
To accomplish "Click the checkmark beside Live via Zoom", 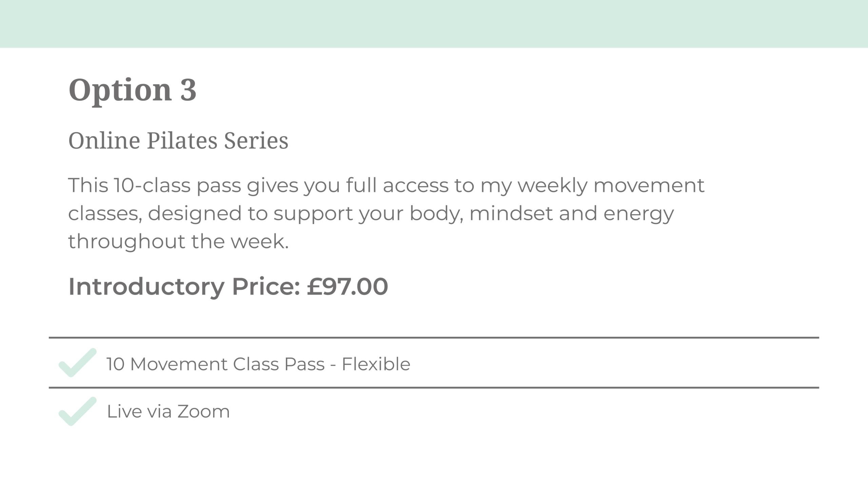I will [x=77, y=411].
